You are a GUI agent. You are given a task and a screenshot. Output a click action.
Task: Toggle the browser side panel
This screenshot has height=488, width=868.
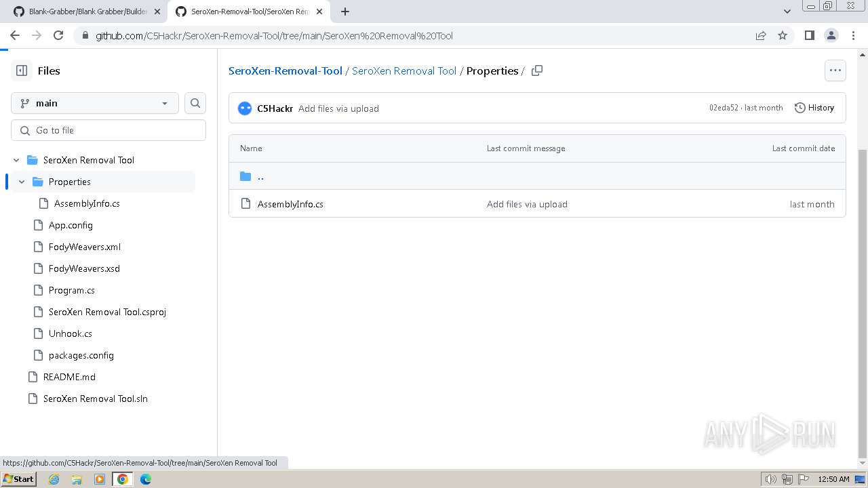point(809,35)
